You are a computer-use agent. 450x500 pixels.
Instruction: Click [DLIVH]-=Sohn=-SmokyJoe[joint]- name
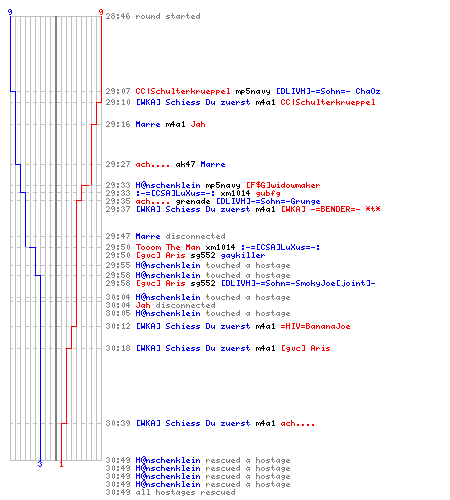298,283
